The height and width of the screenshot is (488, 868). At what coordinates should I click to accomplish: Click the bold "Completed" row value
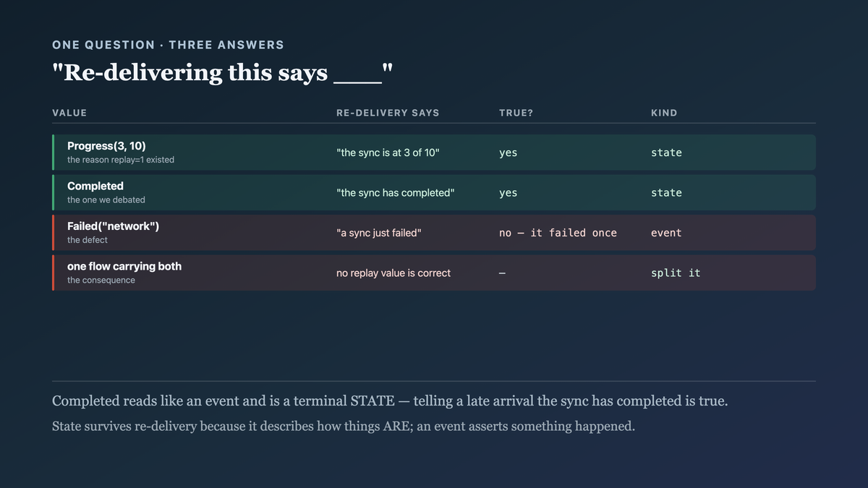pos(95,186)
